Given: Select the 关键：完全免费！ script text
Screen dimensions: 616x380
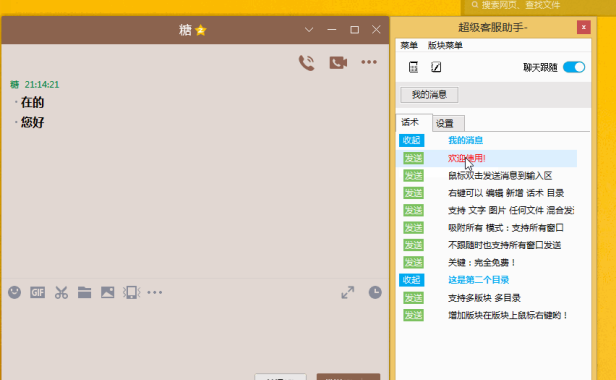Looking at the screenshot, I should 482,263.
